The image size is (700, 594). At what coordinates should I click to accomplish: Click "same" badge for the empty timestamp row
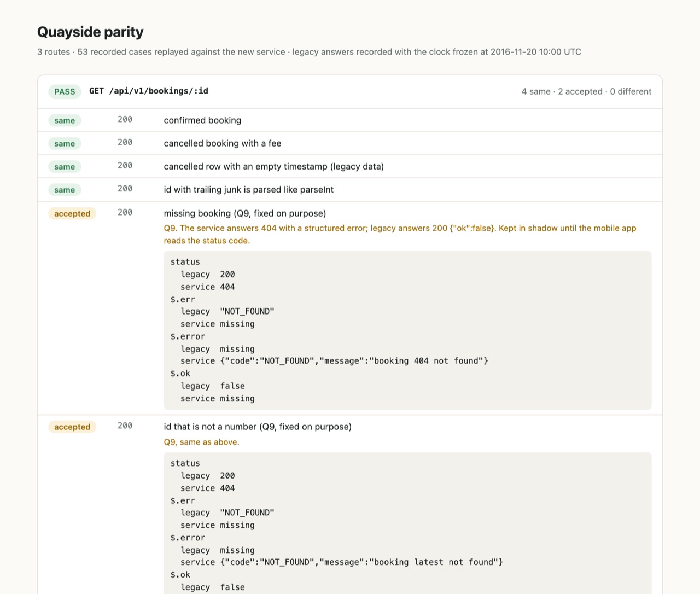(65, 167)
